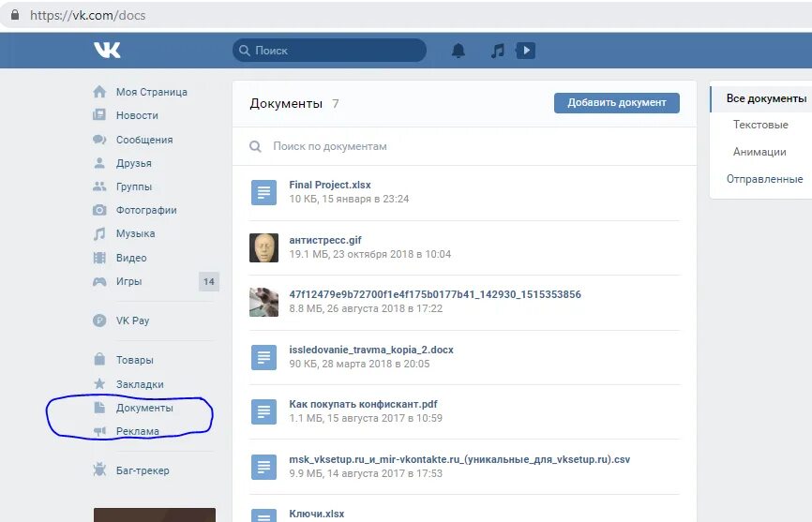Click the newspaper icon beside Новости
This screenshot has height=522, width=812.
point(99,115)
